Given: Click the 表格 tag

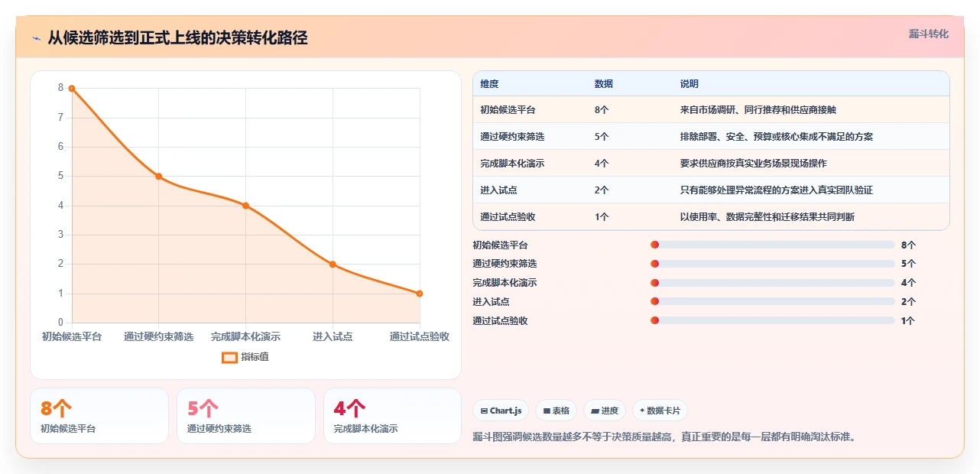Looking at the screenshot, I should coord(556,411).
